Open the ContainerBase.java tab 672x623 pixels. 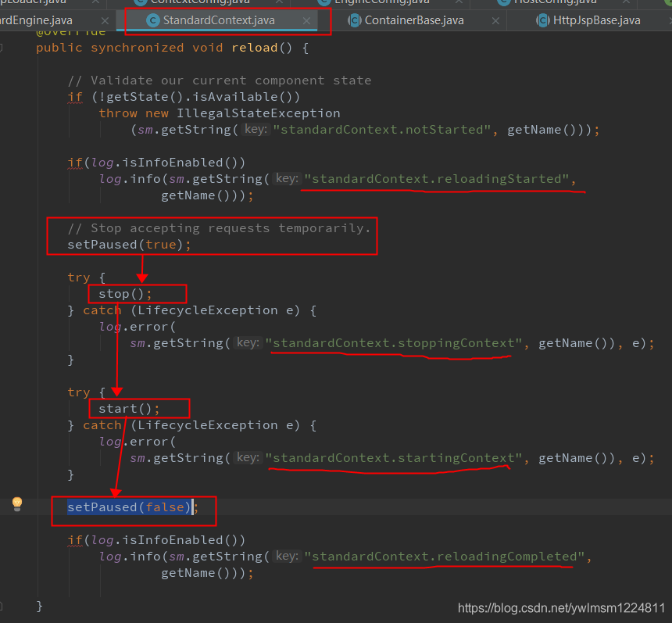click(x=414, y=20)
